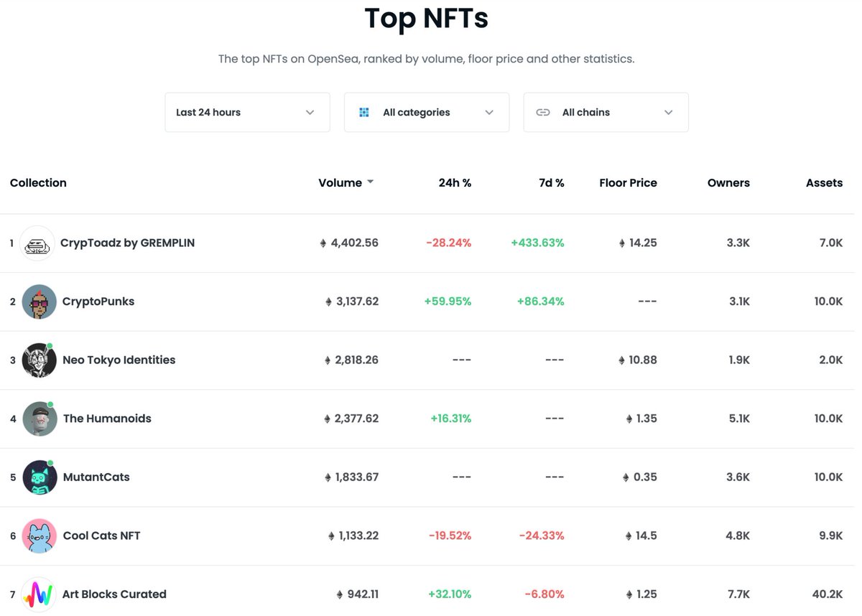
Task: Sort the table by Floor Price
Action: 628,182
